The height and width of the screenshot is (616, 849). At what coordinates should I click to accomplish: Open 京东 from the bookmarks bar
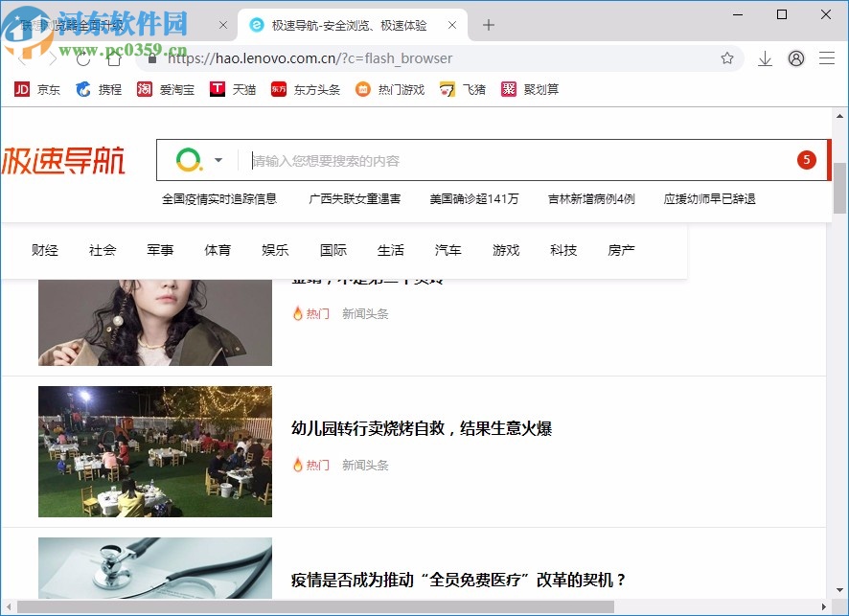[35, 89]
